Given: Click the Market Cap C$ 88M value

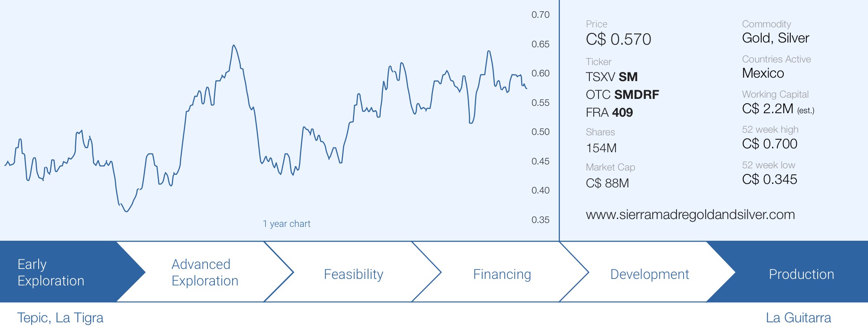Looking at the screenshot, I should click(x=607, y=183).
